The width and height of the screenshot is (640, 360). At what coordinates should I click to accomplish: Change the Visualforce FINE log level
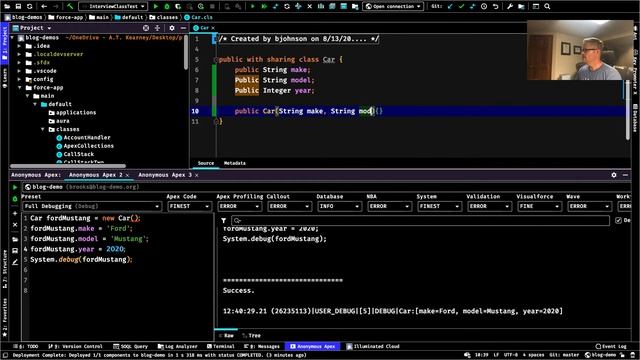(x=539, y=206)
